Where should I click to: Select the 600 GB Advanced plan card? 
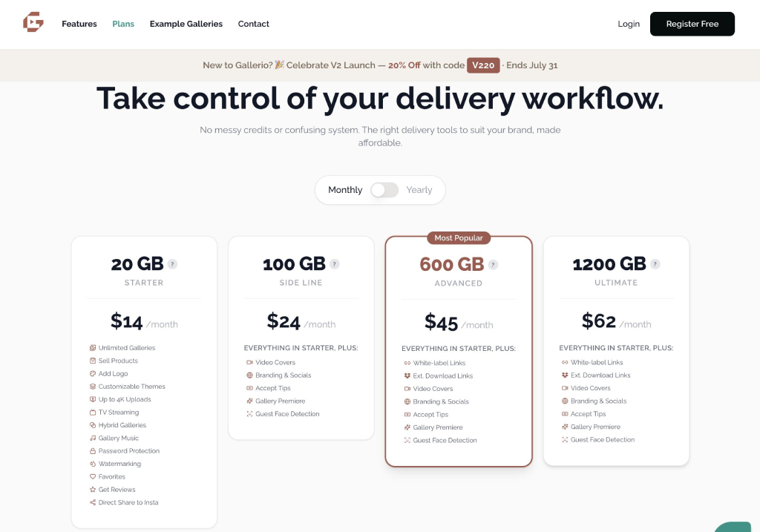459,351
